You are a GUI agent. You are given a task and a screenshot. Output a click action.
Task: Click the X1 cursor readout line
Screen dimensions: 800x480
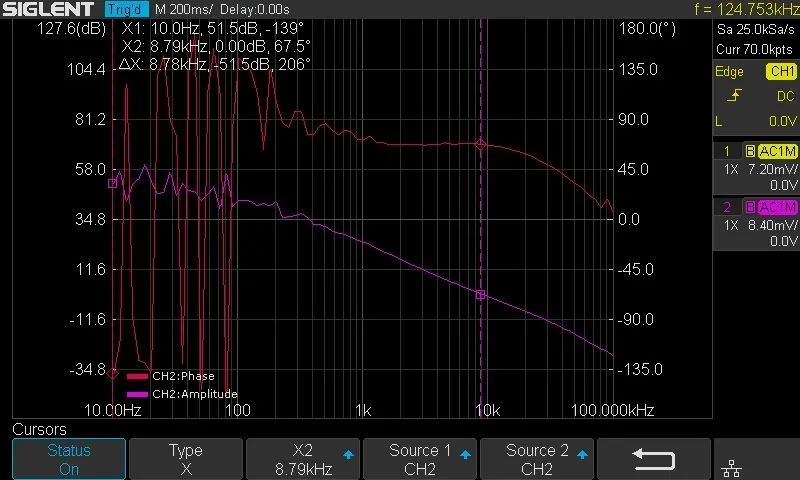213,28
